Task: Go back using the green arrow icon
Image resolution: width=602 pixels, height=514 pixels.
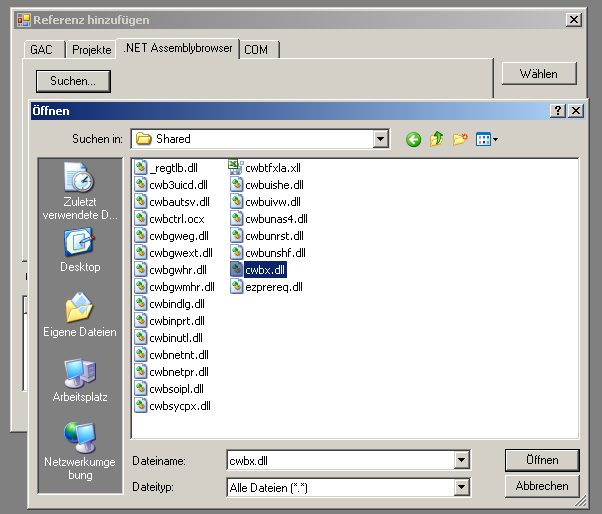Action: (413, 139)
